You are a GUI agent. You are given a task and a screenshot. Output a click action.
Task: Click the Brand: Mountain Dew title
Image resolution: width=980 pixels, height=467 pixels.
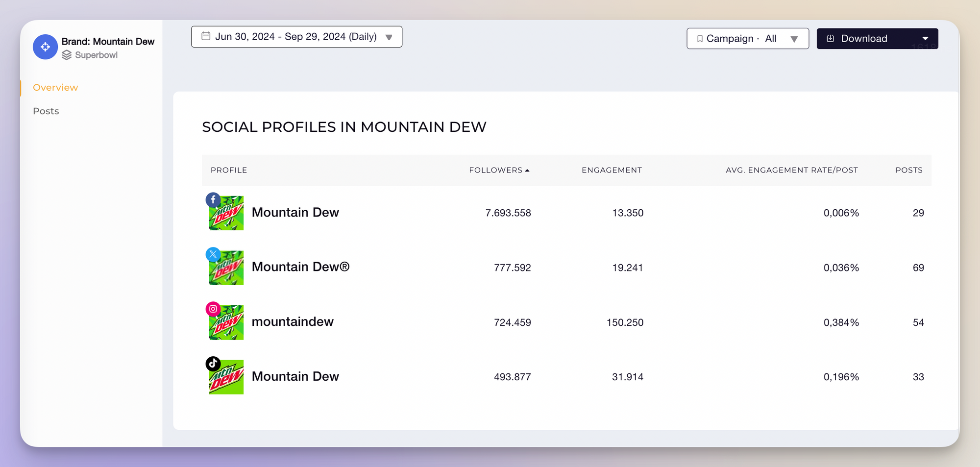click(x=108, y=42)
